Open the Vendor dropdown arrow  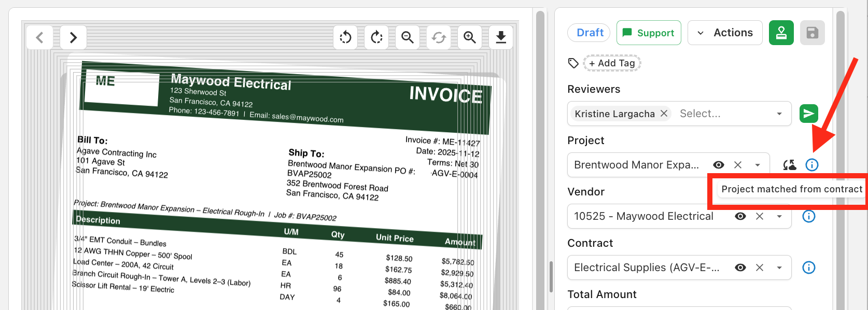(x=779, y=217)
